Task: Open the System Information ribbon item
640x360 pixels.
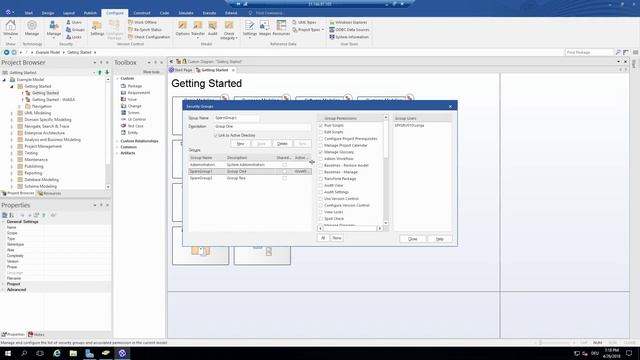Action: [x=349, y=37]
